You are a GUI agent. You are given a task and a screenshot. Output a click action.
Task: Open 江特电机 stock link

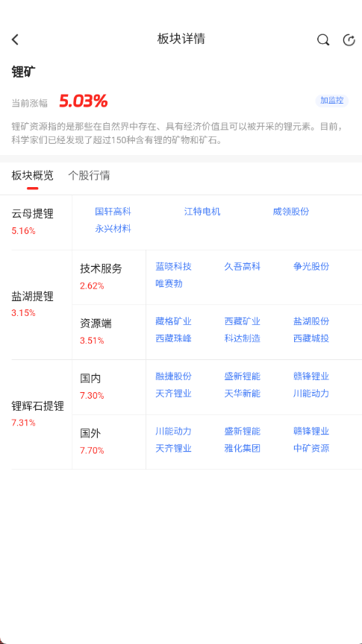coord(202,212)
